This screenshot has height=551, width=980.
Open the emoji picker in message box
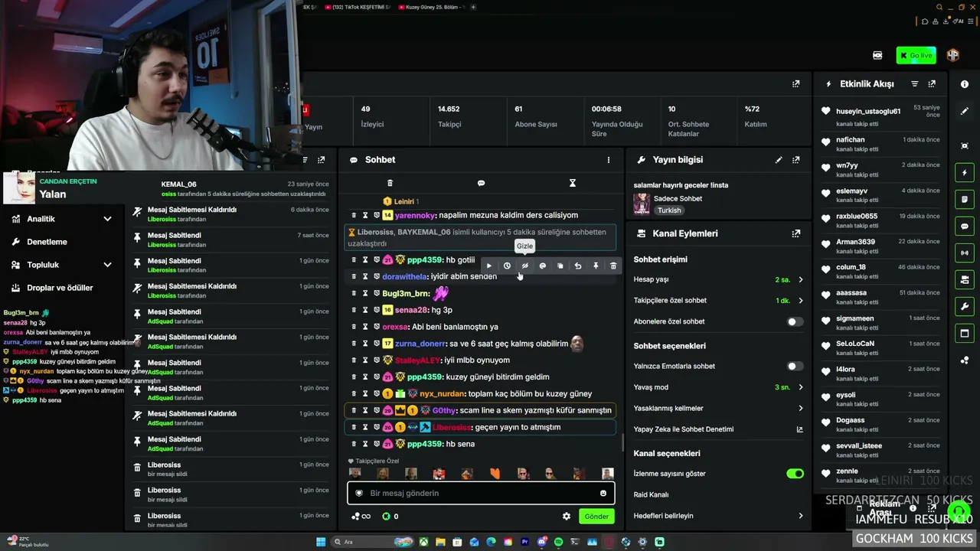[x=603, y=494]
